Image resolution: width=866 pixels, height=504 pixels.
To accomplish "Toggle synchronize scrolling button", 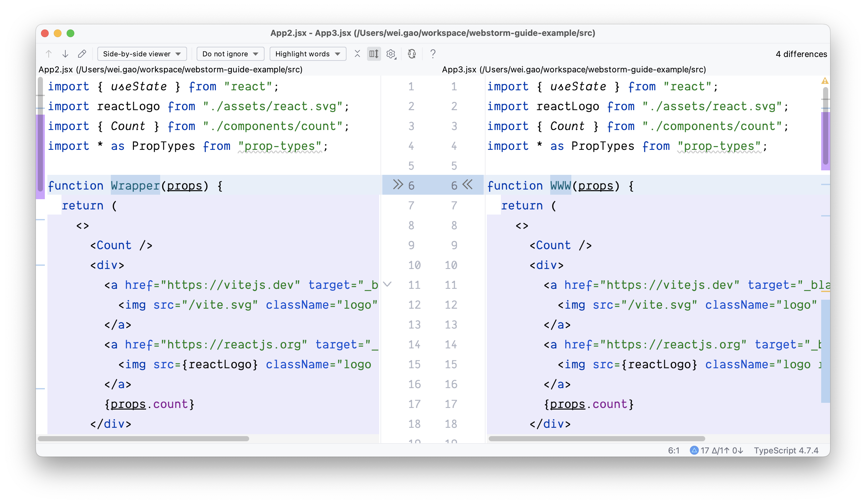I will click(x=373, y=54).
